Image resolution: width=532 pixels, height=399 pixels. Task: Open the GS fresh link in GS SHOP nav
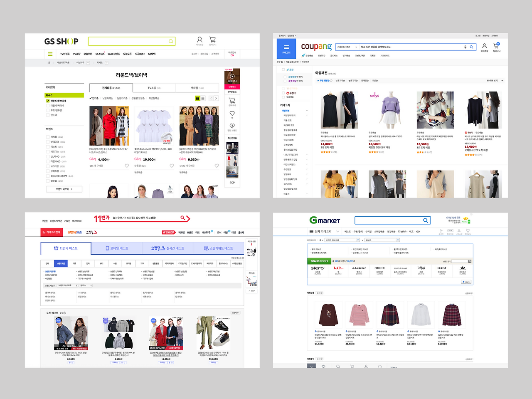(100, 54)
